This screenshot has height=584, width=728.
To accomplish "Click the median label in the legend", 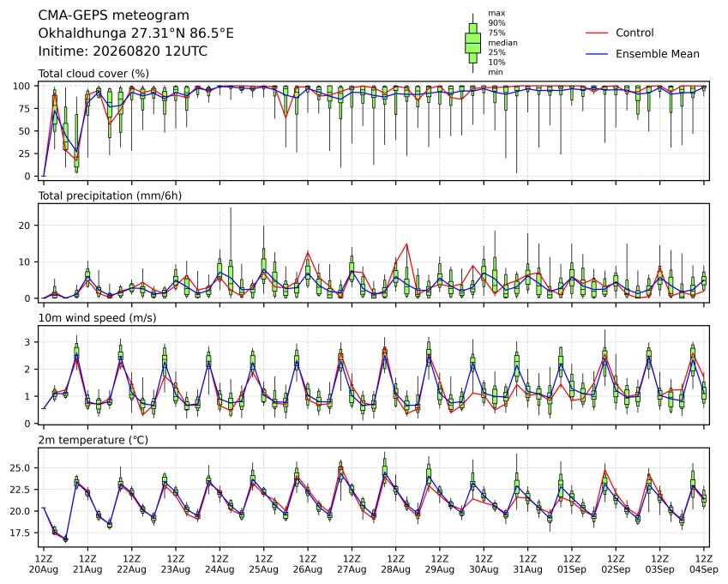I will click(x=502, y=43).
